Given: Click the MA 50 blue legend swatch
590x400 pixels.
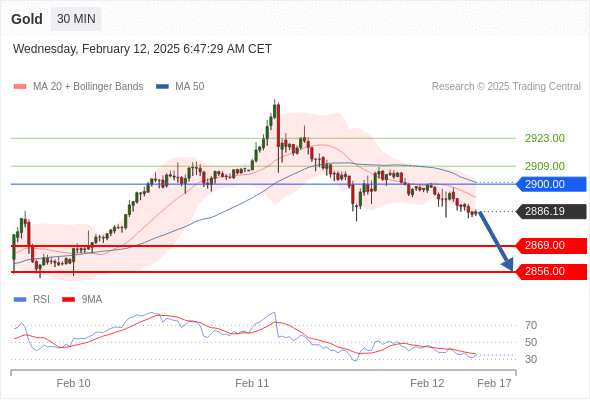Looking at the screenshot, I should point(162,87).
